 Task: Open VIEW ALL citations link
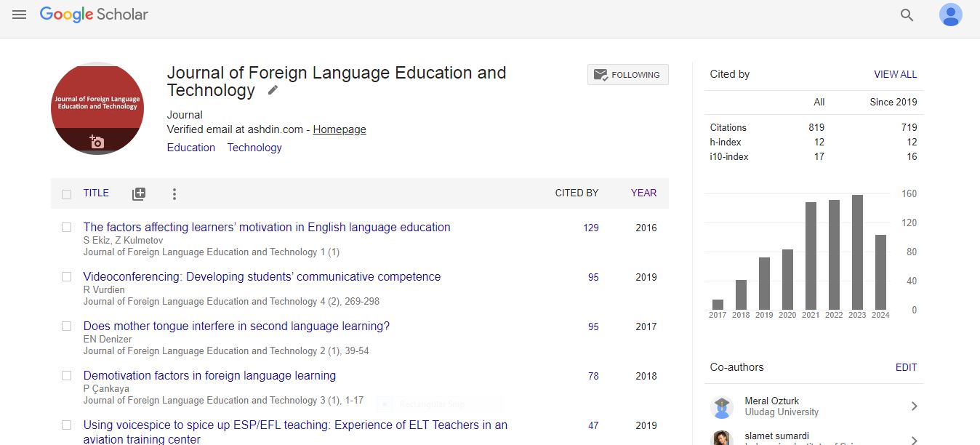point(895,74)
